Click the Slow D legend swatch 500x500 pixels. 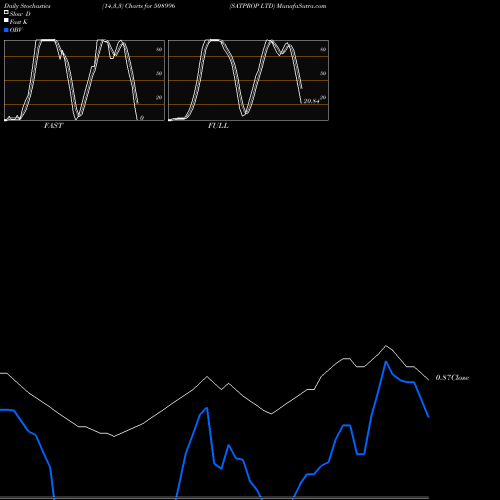pos(6,12)
